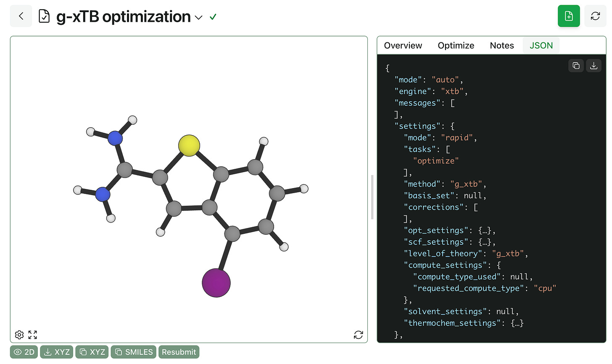Select the upper blue nitrogen atom
Viewport: 612px width, 364px height.
point(115,138)
